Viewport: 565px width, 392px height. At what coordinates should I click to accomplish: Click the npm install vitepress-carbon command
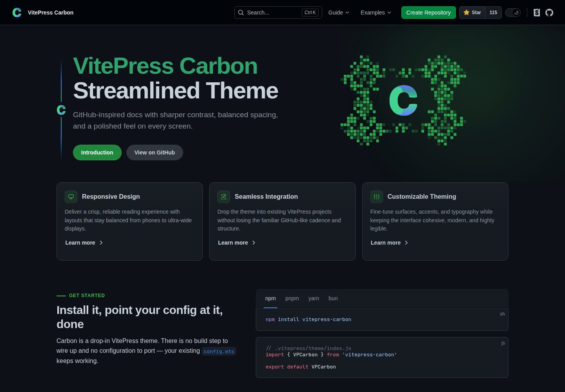[x=308, y=319]
